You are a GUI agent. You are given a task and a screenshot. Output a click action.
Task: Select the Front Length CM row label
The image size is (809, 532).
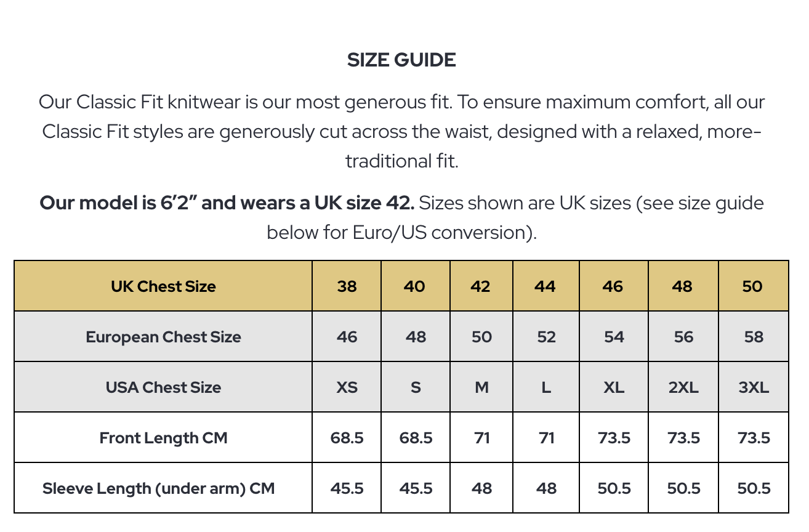pyautogui.click(x=163, y=438)
